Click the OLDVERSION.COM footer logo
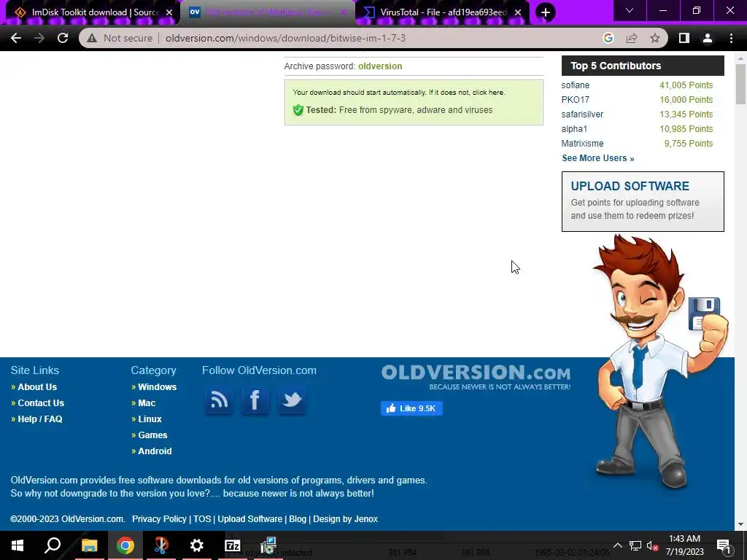 tap(476, 377)
